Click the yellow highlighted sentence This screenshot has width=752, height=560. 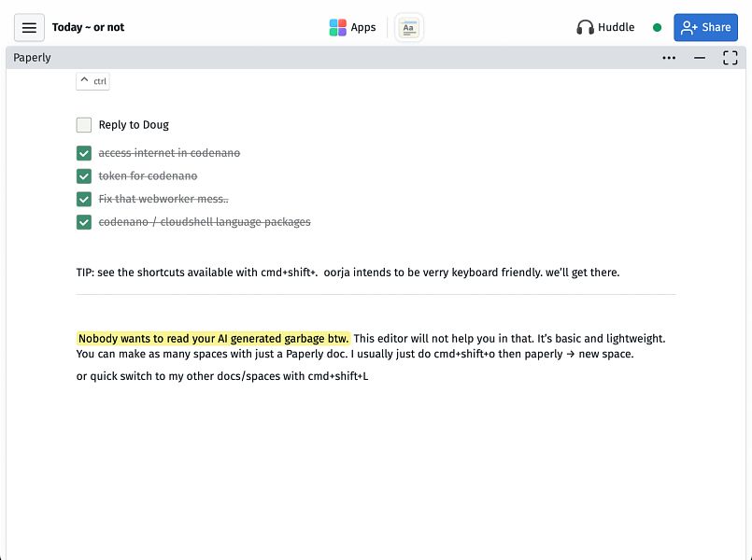pyautogui.click(x=213, y=339)
